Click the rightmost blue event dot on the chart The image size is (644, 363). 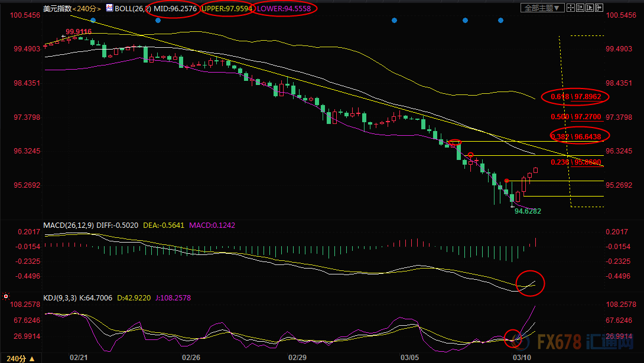(501, 20)
